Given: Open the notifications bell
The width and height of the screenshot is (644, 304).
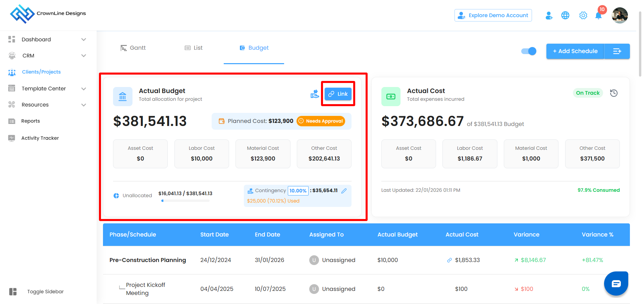Looking at the screenshot, I should point(598,15).
